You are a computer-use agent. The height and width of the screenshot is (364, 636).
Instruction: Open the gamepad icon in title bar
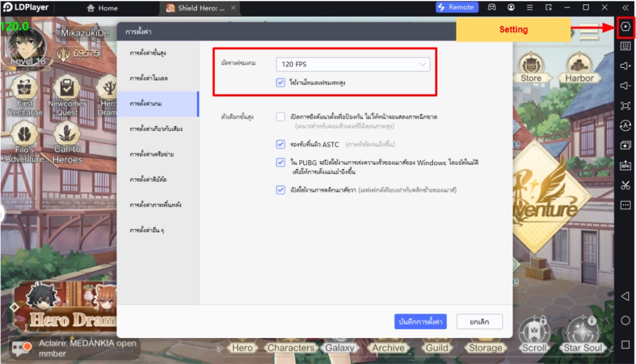[492, 7]
